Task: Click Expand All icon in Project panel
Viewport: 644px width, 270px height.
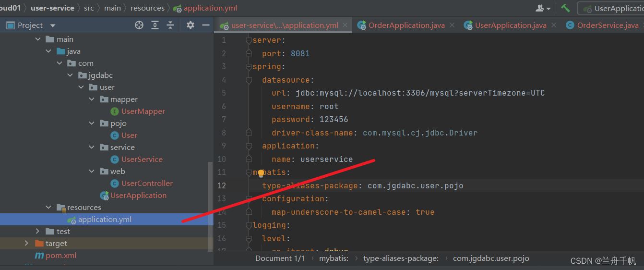Action: click(x=155, y=25)
